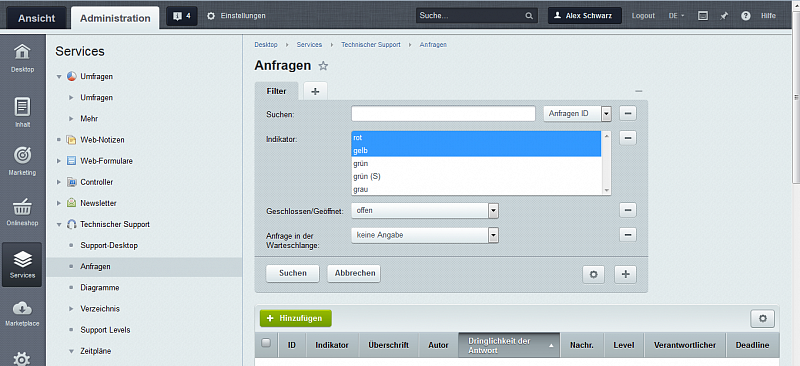This screenshot has width=800, height=366.
Task: Open filter settings gear button
Action: (593, 274)
